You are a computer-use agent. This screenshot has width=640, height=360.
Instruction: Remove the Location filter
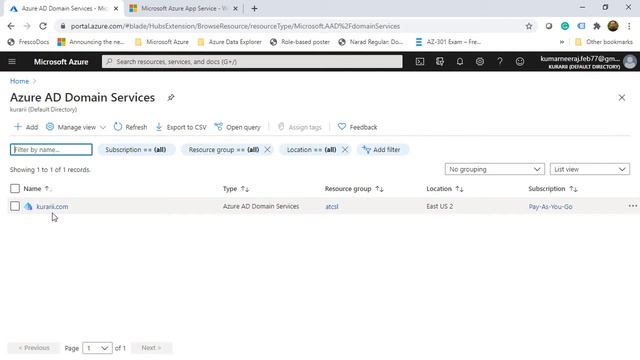(x=345, y=149)
